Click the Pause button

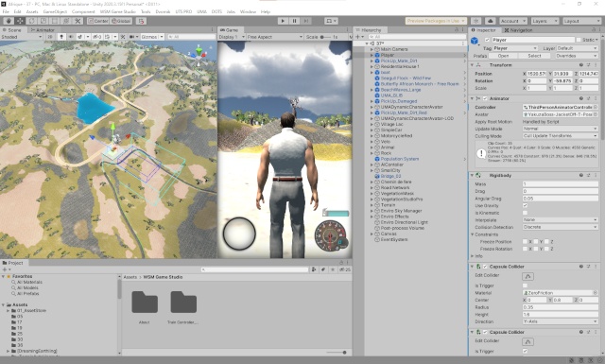tap(294, 21)
